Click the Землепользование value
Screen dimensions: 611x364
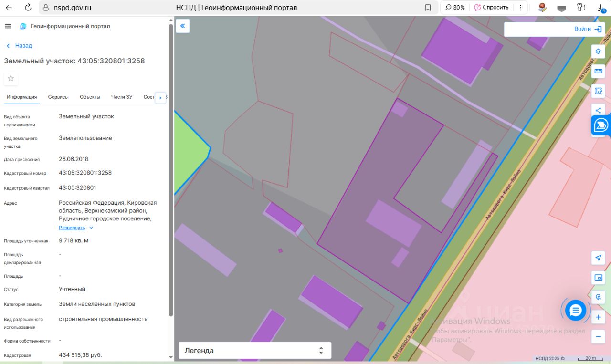[x=85, y=138]
